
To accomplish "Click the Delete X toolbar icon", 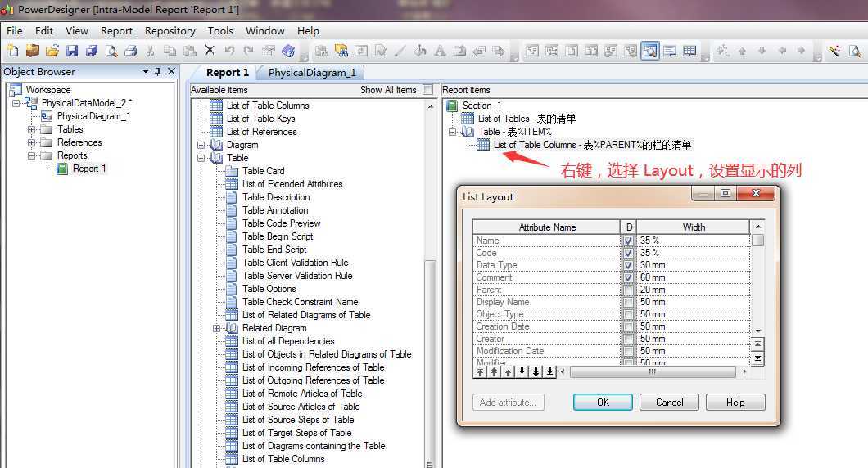I will click(x=210, y=51).
